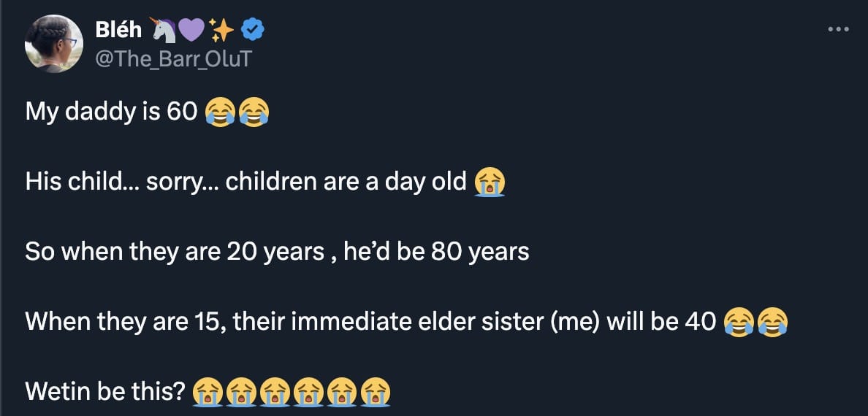Click the unicorn emoji beside Bléh
Image resolution: width=868 pixels, height=416 pixels.
pyautogui.click(x=163, y=30)
